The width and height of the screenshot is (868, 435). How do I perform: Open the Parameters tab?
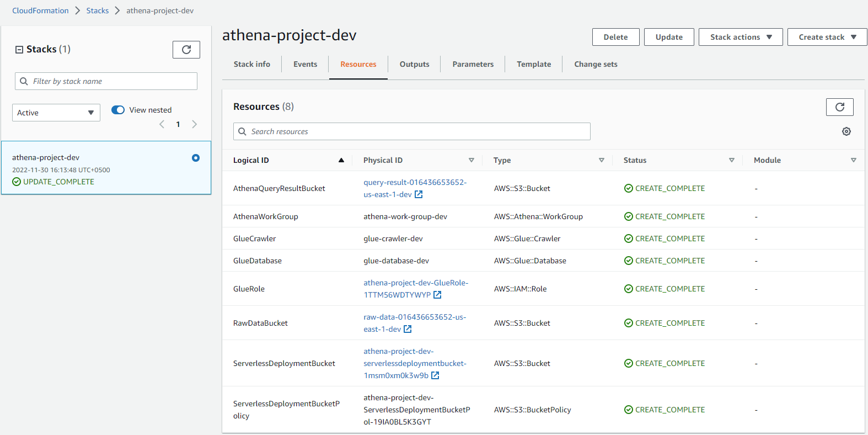473,64
